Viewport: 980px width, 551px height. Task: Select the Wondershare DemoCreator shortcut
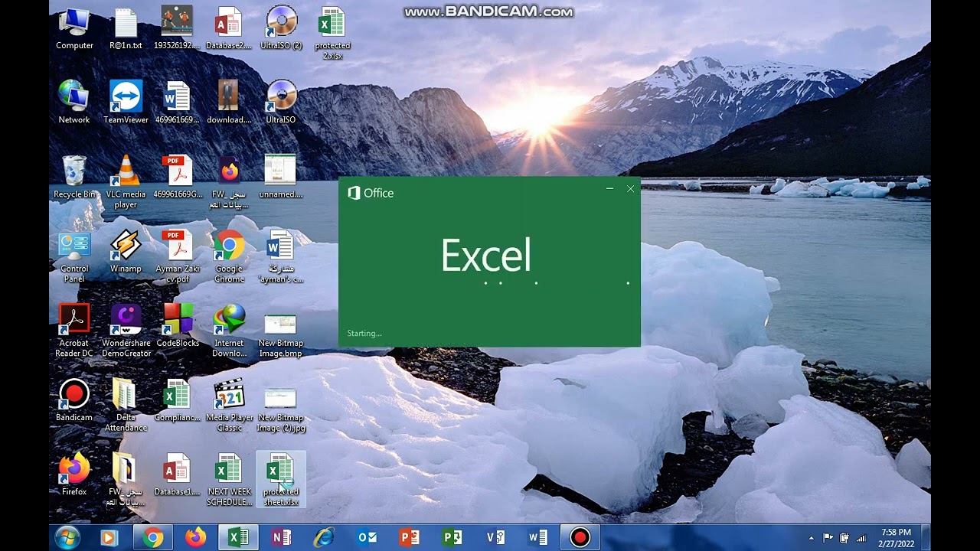(126, 331)
